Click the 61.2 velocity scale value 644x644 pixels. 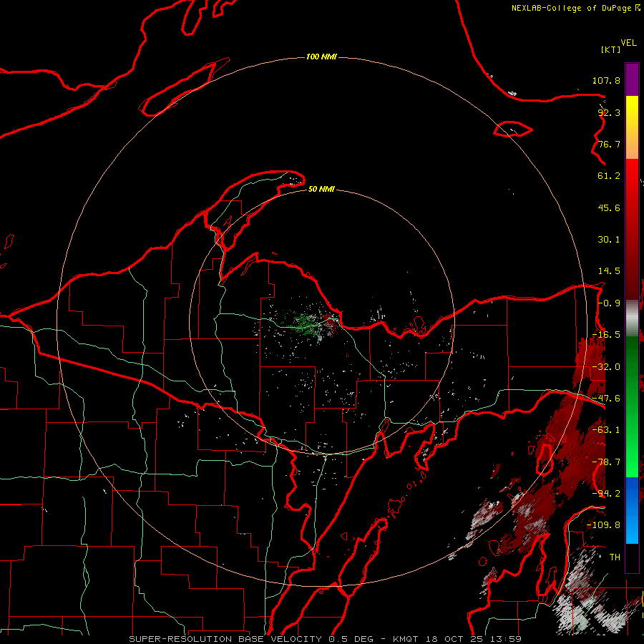coord(609,176)
